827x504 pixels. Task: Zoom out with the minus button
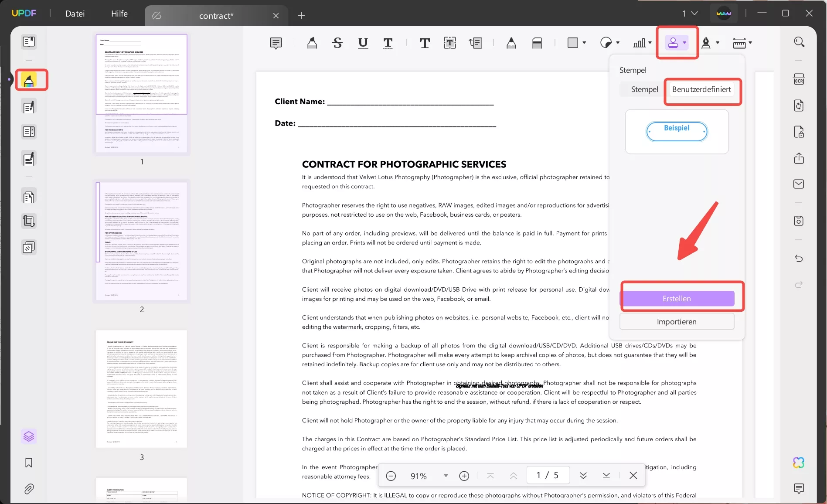coord(391,476)
